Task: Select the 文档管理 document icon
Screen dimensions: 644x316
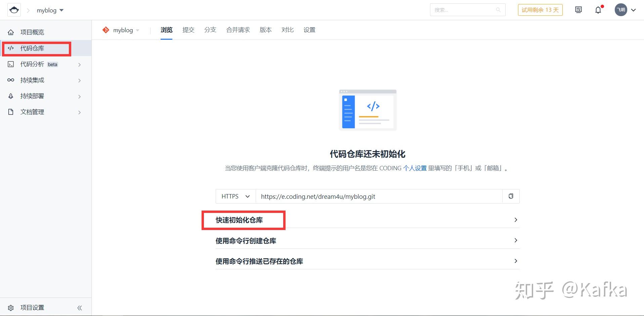Action: tap(10, 111)
